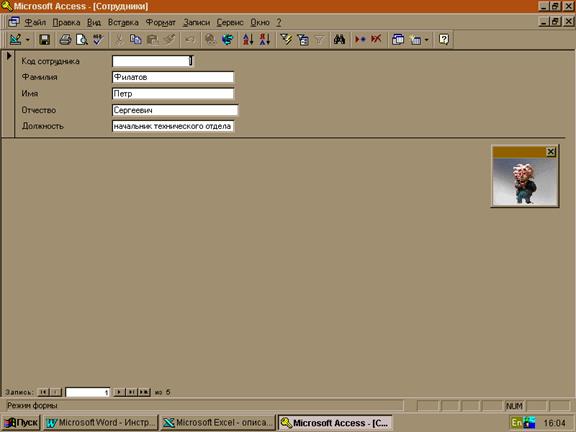
Task: Click the Save floppy disk icon
Action: [x=44, y=39]
